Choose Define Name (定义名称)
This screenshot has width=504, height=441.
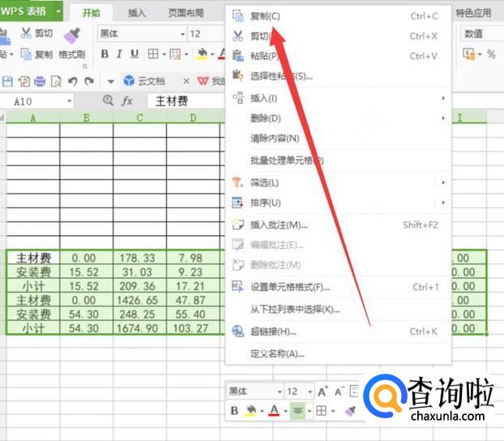[336, 353]
